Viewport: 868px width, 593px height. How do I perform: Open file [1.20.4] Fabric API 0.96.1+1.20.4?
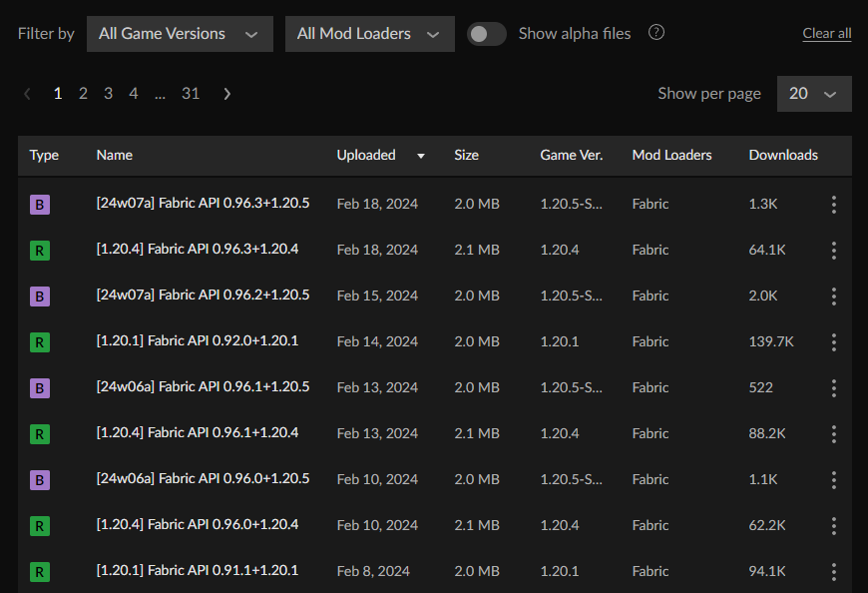point(198,433)
